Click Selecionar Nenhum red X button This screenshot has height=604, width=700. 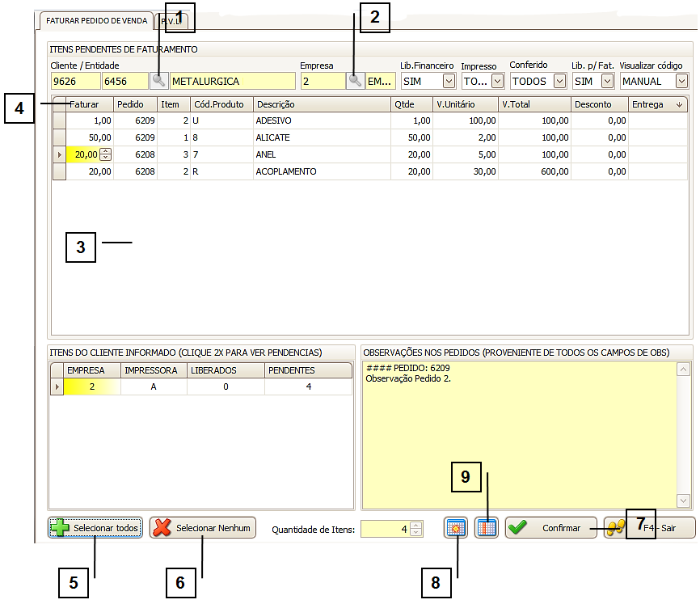[x=203, y=528]
